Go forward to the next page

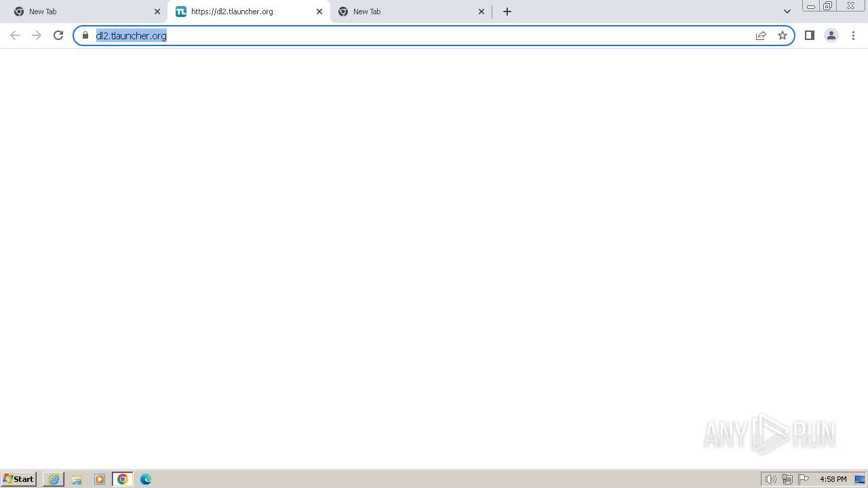click(37, 35)
